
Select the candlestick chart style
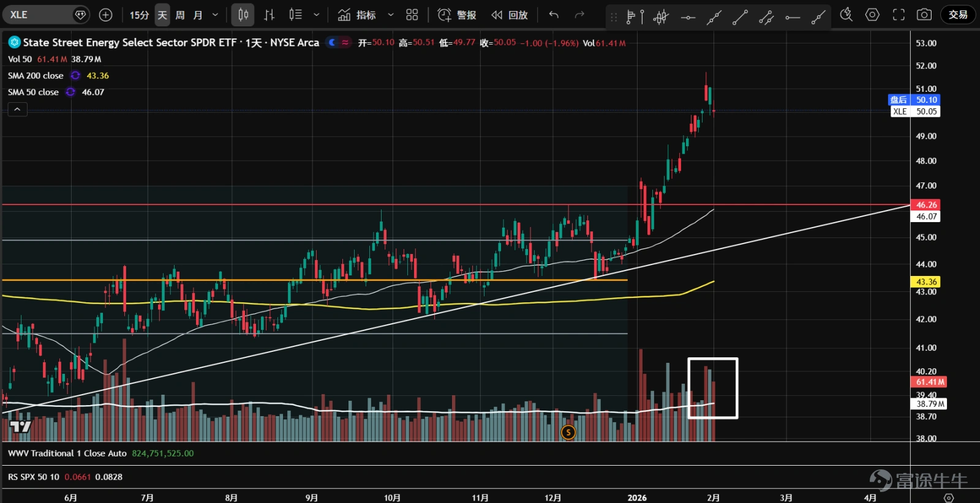point(243,15)
